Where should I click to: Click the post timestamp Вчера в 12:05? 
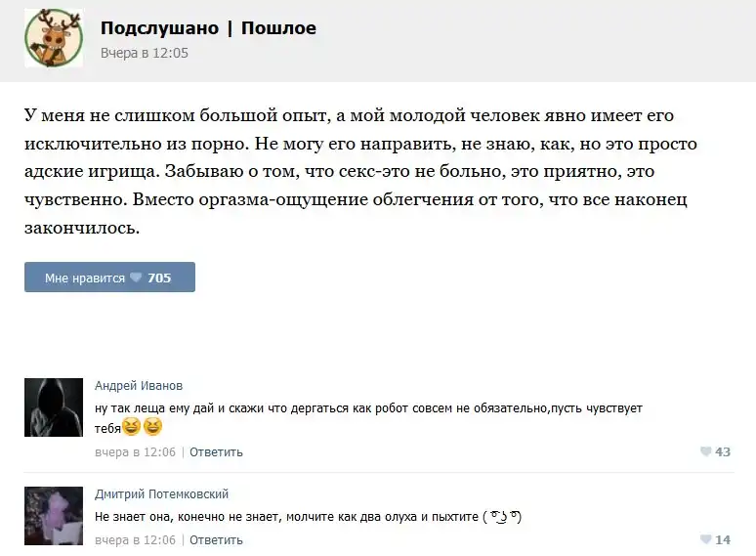point(144,53)
